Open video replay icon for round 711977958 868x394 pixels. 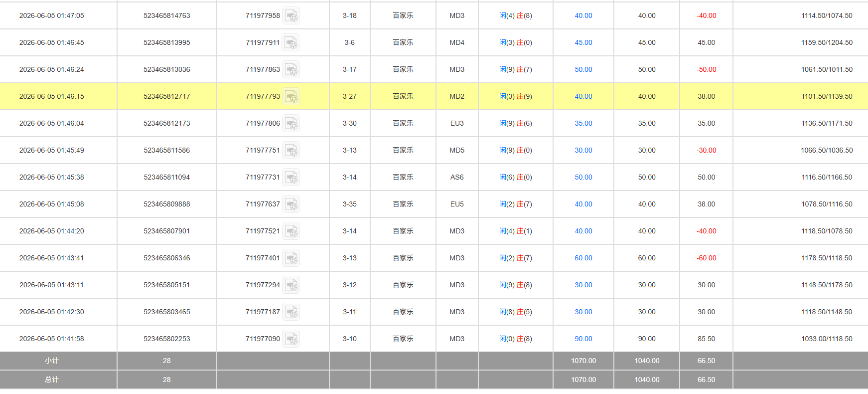pyautogui.click(x=291, y=16)
